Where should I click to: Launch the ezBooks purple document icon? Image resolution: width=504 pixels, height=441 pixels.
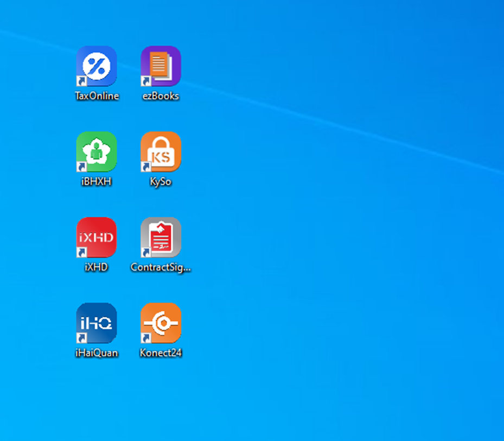(161, 66)
